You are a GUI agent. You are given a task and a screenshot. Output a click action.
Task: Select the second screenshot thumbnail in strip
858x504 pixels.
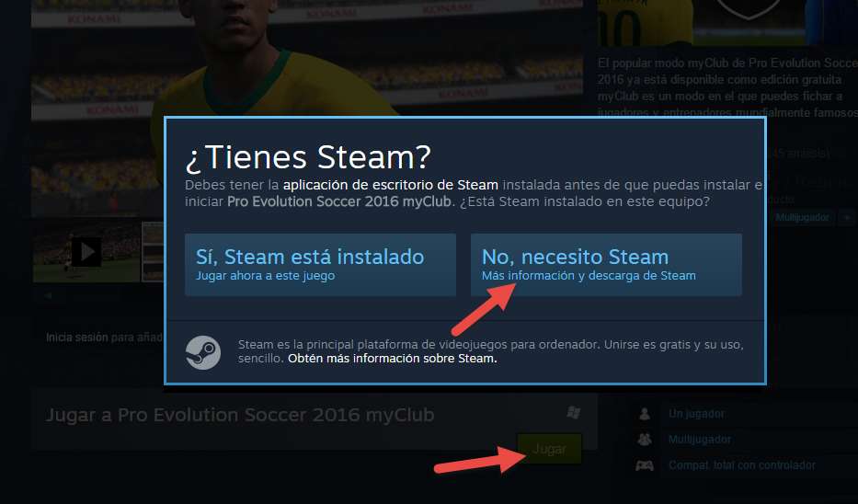click(154, 252)
